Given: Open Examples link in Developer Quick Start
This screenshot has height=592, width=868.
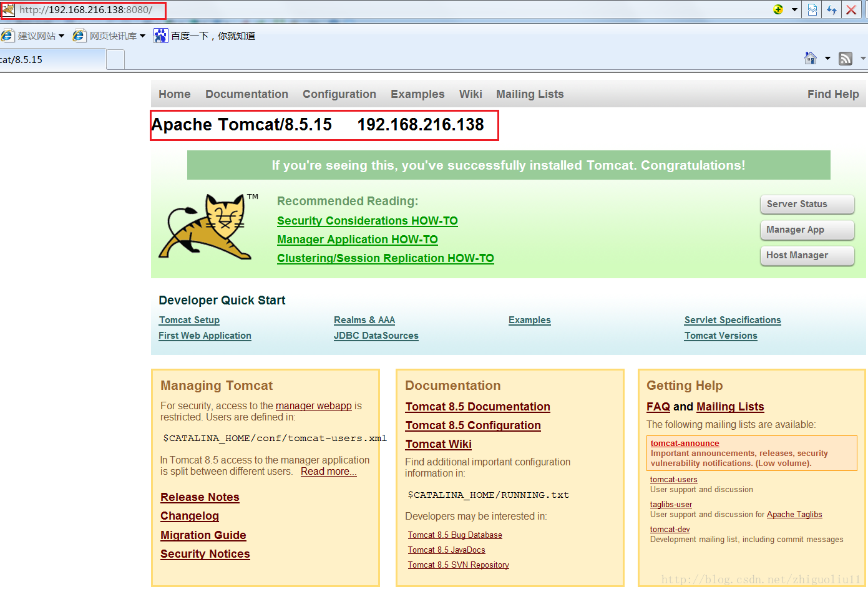Looking at the screenshot, I should [x=530, y=320].
